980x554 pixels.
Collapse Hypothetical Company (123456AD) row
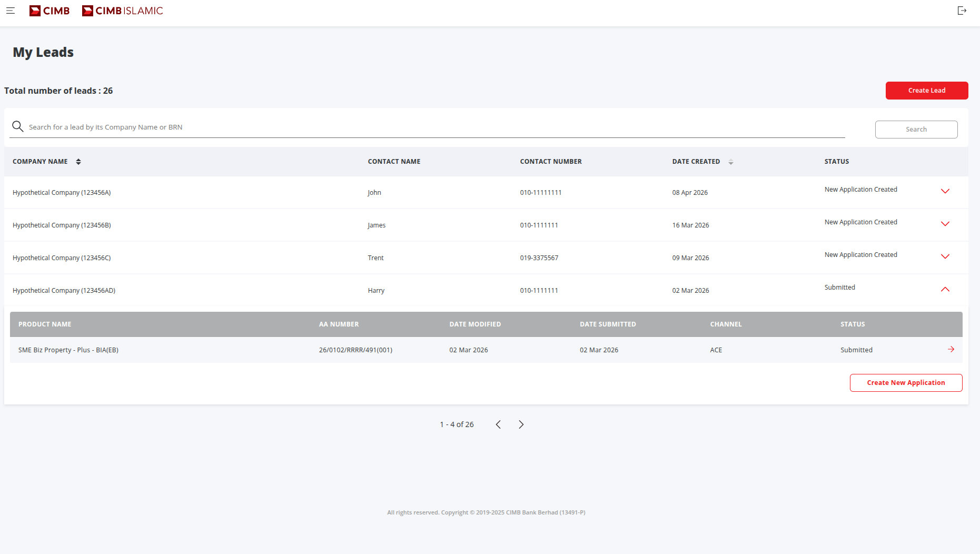tap(945, 289)
